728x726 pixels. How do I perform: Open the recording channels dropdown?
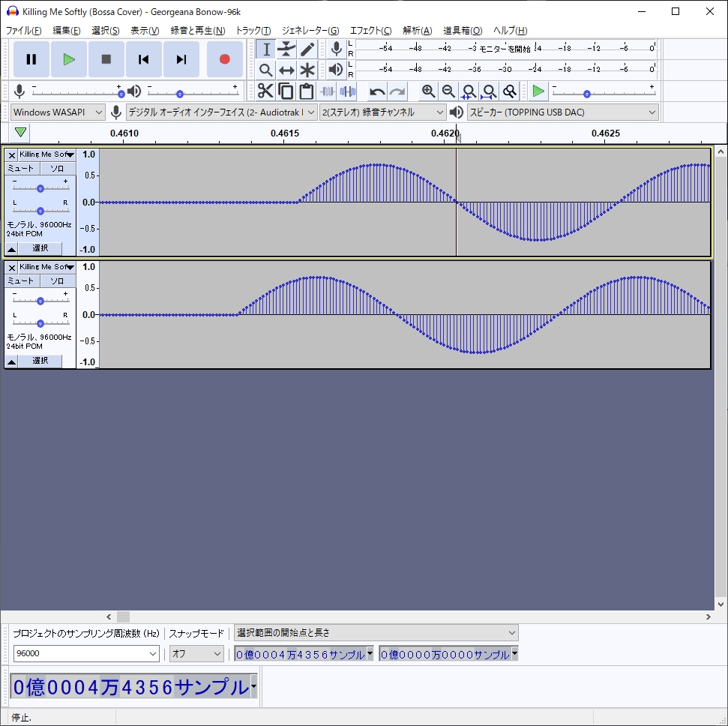[x=383, y=112]
